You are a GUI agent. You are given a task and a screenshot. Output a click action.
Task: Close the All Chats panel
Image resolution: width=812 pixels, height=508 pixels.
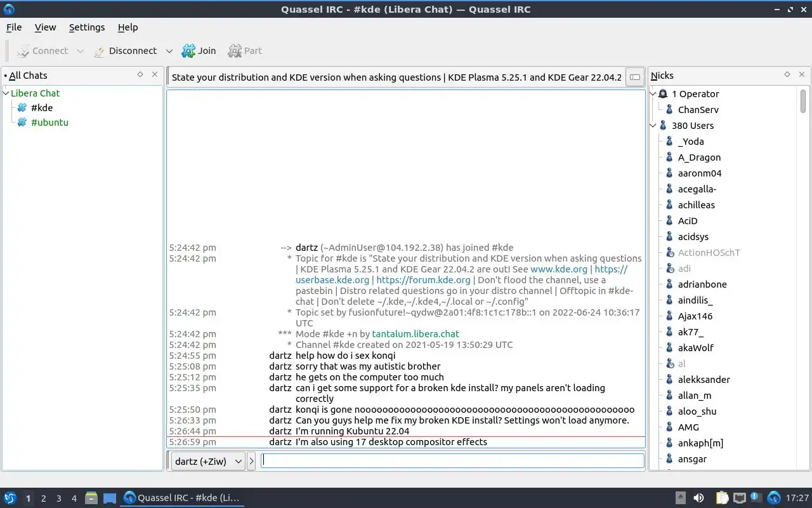[x=154, y=74]
